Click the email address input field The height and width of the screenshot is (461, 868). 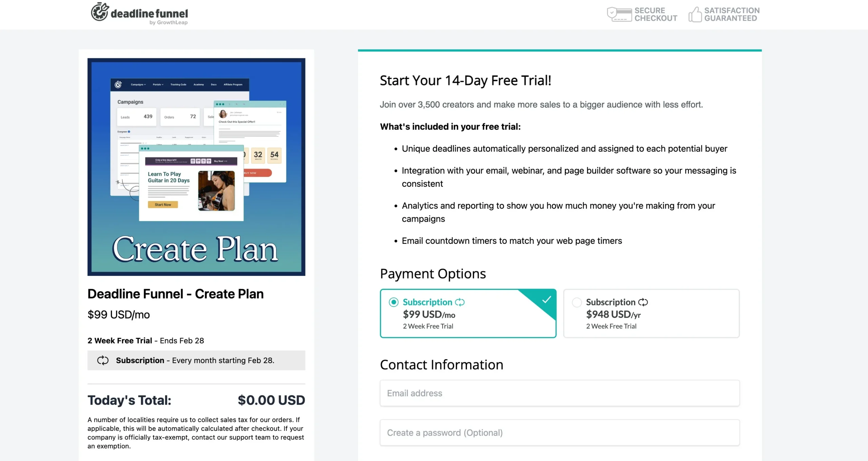tap(560, 393)
